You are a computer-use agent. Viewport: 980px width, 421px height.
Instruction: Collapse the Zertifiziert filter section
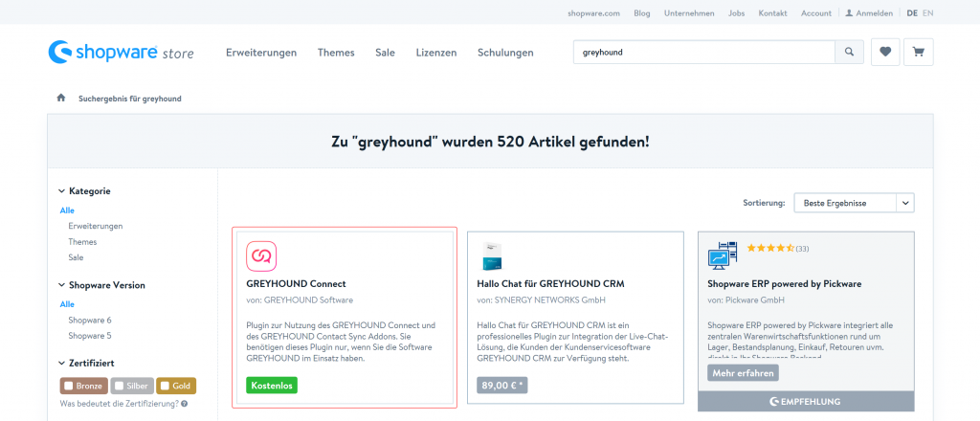pos(86,363)
